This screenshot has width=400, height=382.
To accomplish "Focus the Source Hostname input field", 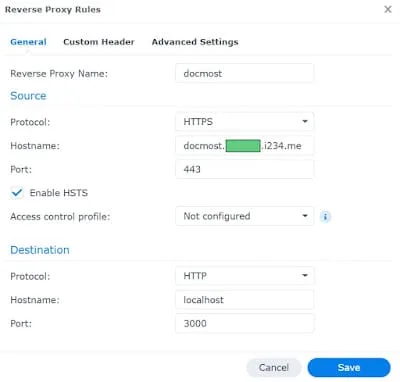I will [x=244, y=146].
